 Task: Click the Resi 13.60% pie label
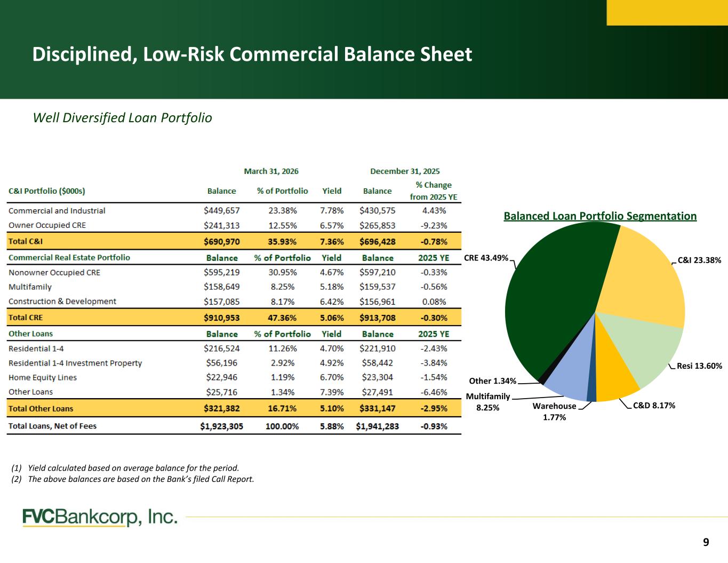[699, 366]
